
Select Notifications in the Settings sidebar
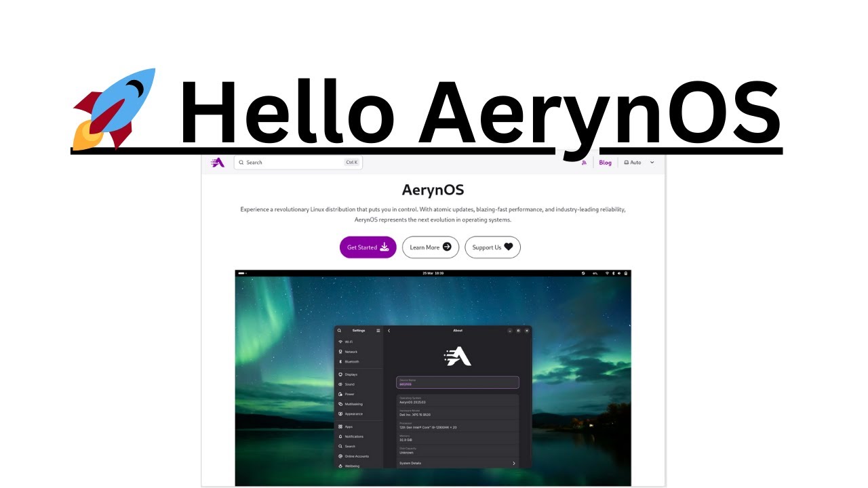359,436
